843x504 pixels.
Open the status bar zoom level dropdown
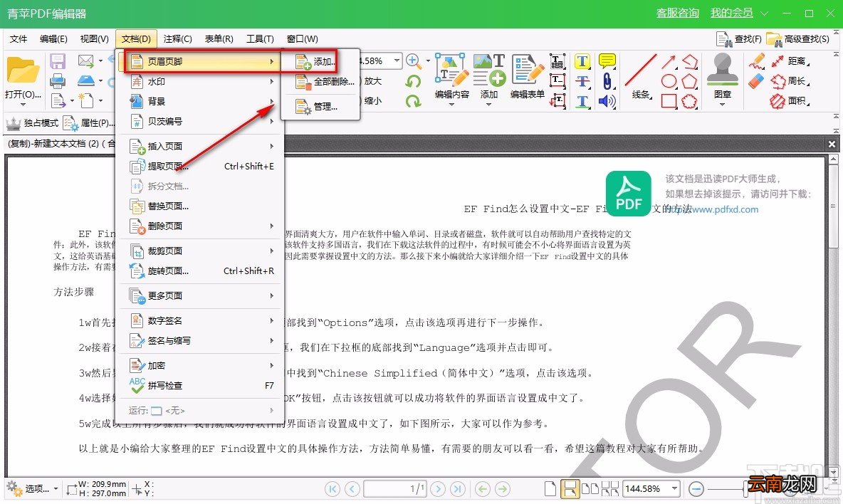pyautogui.click(x=674, y=488)
